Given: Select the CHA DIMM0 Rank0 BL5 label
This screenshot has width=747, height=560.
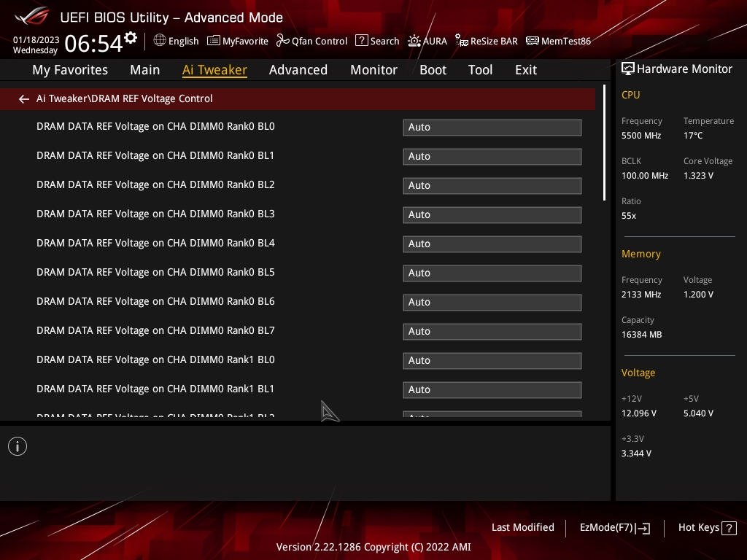Looking at the screenshot, I should pos(155,273).
